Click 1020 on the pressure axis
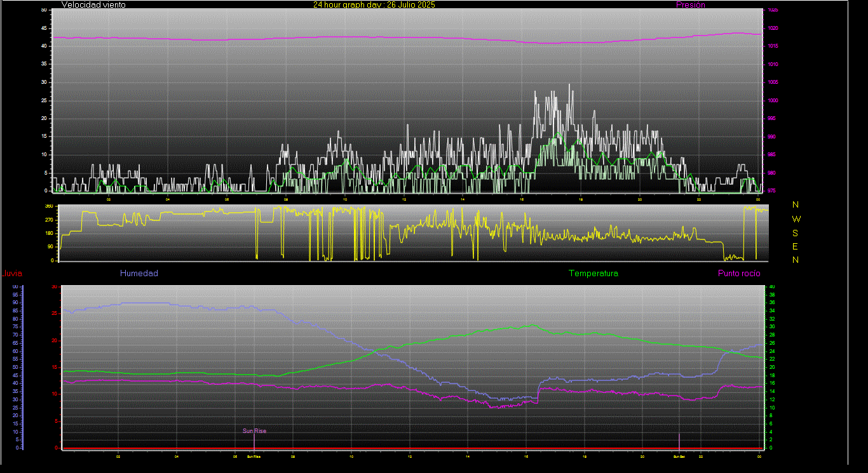Screen dimensions: 868x473 click(x=772, y=29)
